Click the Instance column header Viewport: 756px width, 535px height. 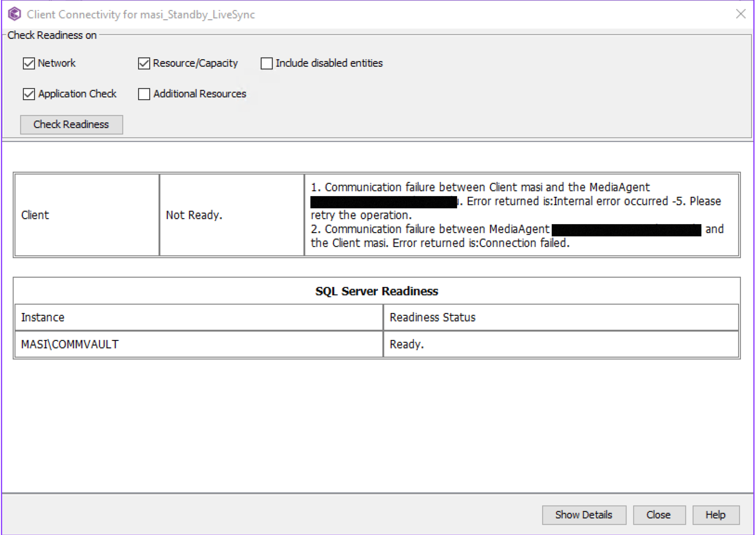(199, 317)
